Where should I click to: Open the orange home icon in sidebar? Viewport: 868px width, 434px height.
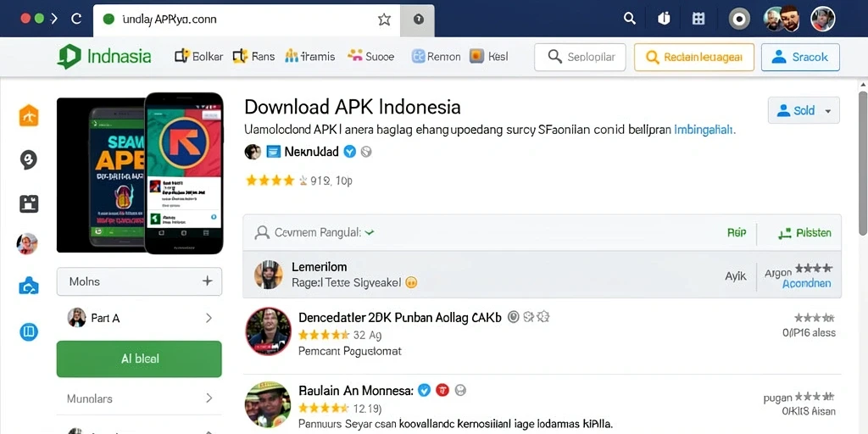(29, 115)
